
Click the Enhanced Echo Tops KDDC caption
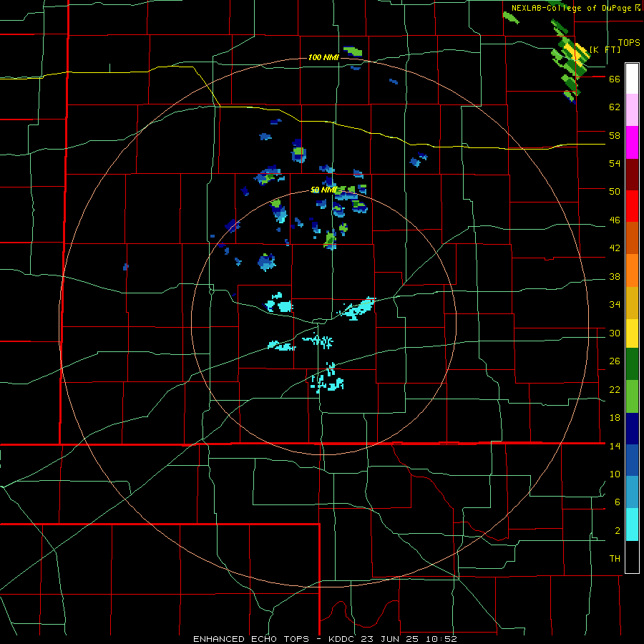(325, 639)
